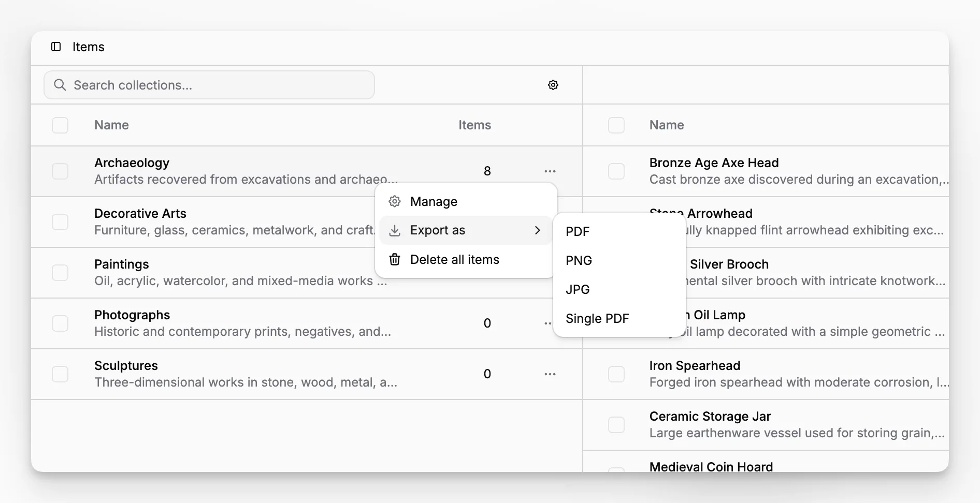Click the Sculptures description text
980x503 pixels.
[246, 382]
